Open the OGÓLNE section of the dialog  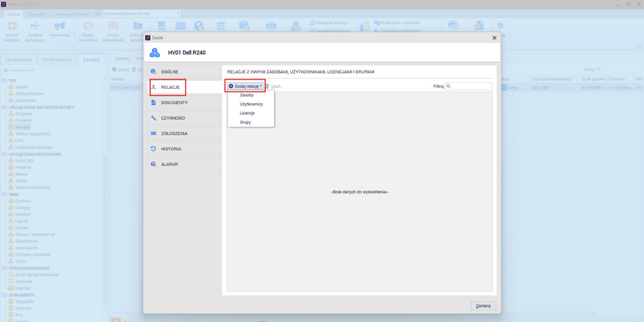184,71
